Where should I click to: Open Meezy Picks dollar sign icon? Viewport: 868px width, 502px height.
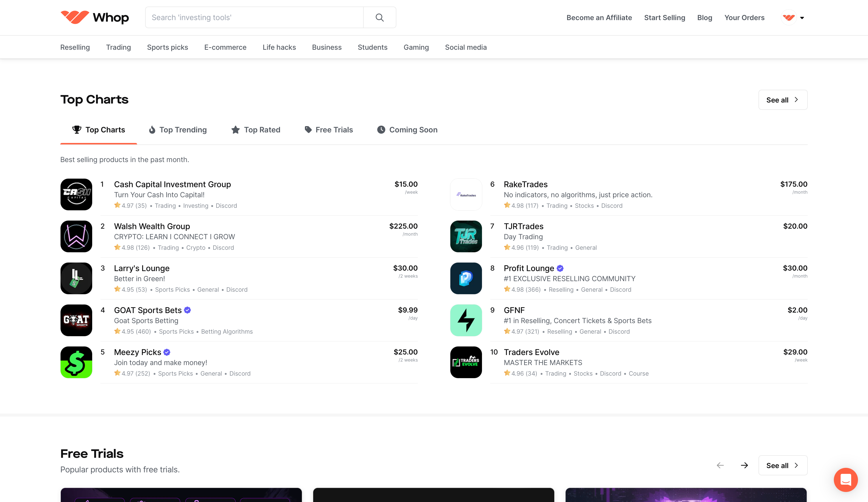click(76, 362)
